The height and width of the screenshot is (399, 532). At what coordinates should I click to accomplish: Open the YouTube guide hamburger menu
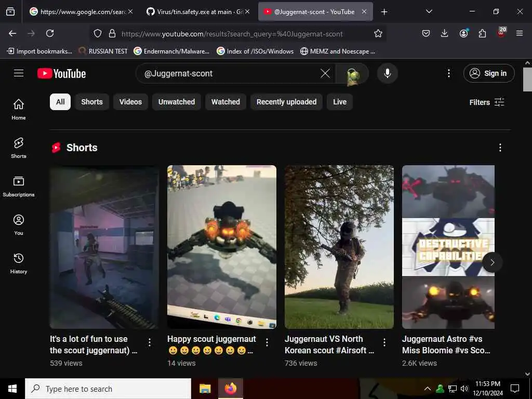tap(19, 73)
